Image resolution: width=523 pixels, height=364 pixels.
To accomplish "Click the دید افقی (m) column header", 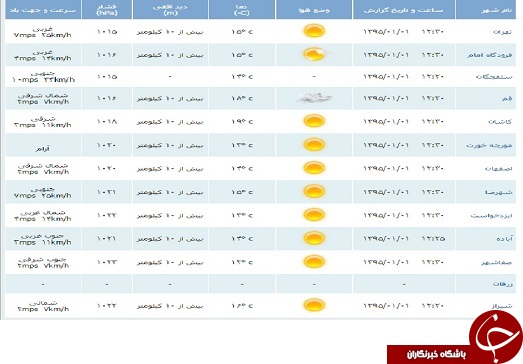I will click(170, 10).
